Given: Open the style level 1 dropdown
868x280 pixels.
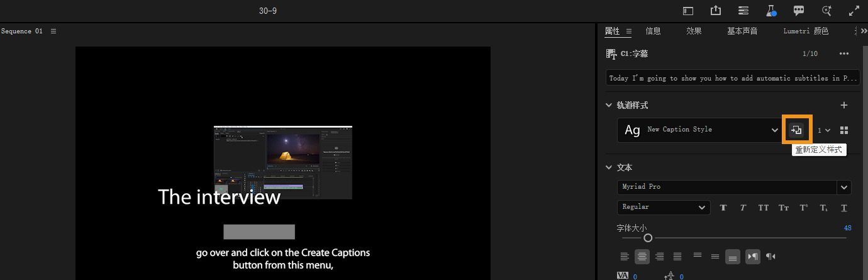Looking at the screenshot, I should coord(824,130).
